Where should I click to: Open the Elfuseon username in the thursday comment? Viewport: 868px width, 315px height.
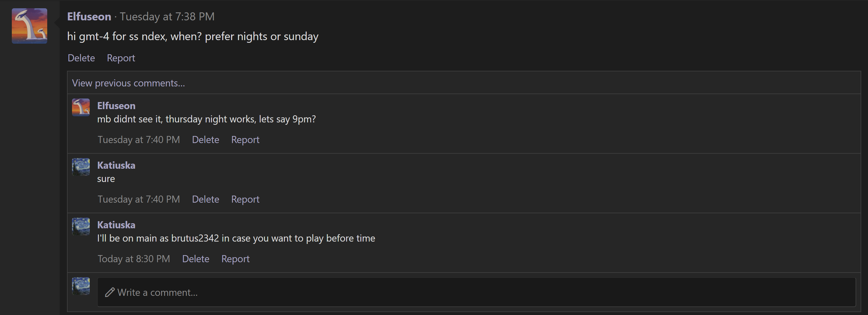click(116, 106)
